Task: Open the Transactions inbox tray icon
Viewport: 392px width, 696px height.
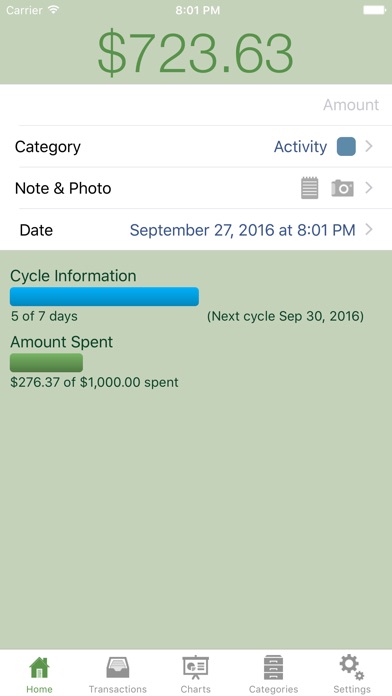Action: pos(118,667)
